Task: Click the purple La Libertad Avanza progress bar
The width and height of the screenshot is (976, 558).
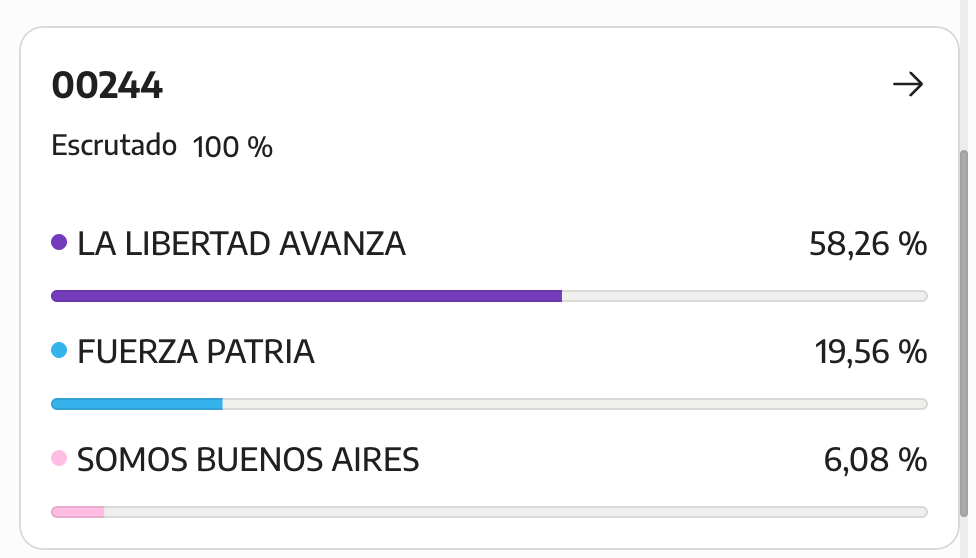Action: pos(306,296)
